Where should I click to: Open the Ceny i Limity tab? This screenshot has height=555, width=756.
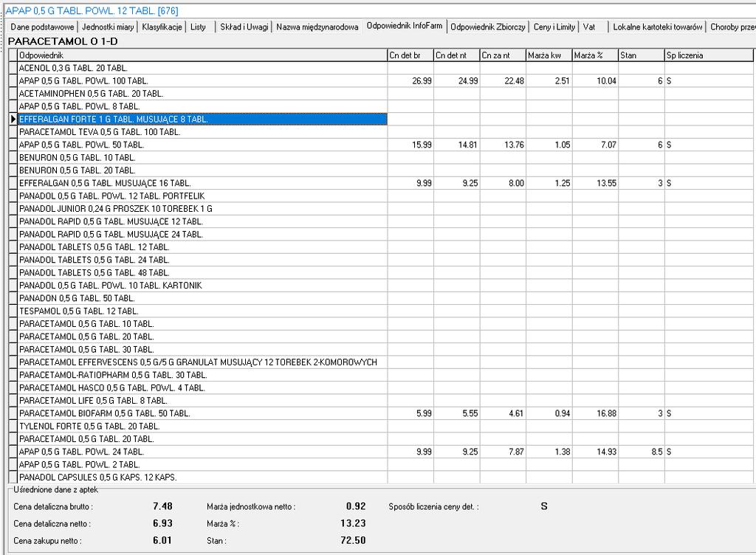[x=554, y=27]
